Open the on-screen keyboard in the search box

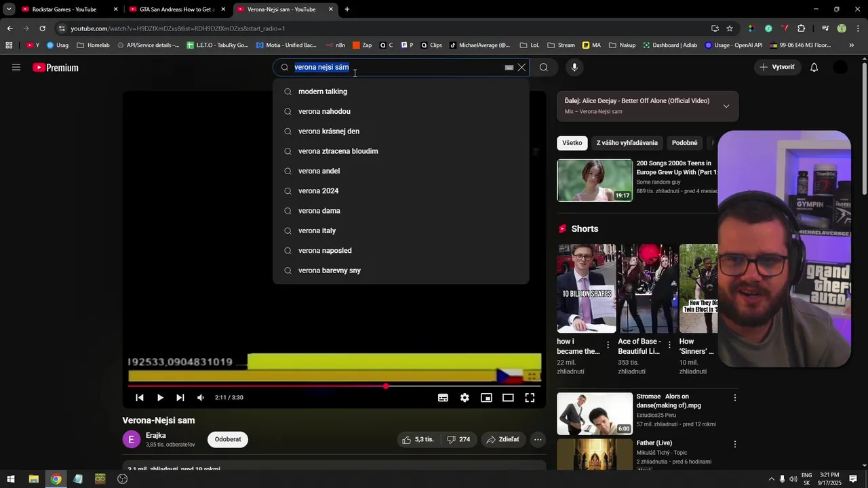click(x=509, y=67)
